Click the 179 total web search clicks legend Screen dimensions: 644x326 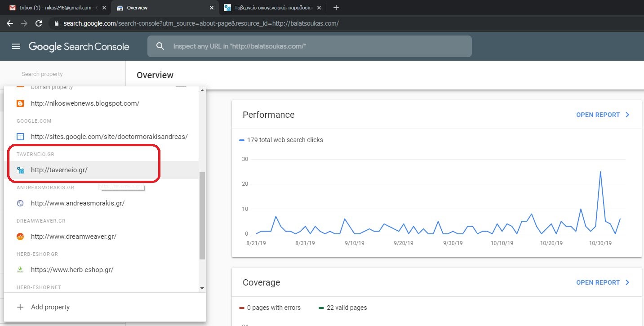click(x=281, y=140)
